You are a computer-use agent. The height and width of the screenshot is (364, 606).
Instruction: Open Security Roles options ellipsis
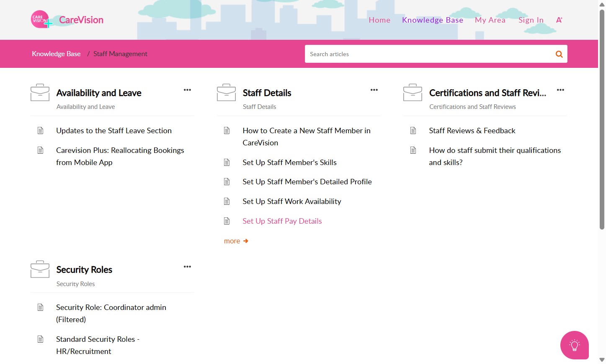coord(187,267)
